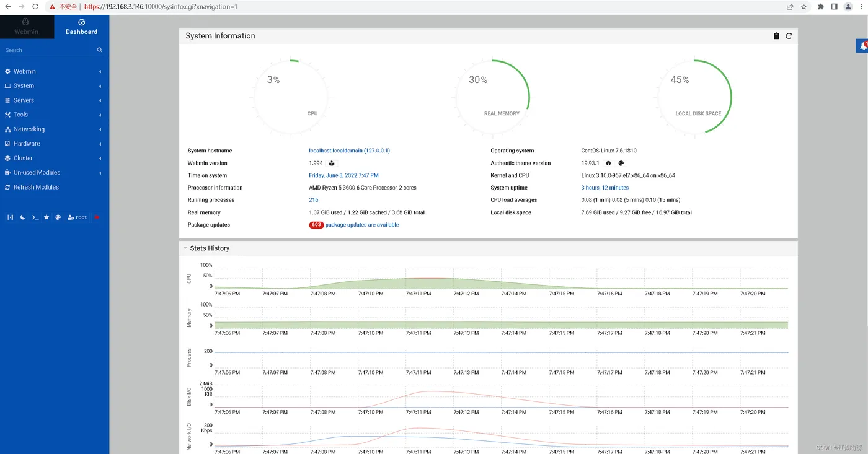Viewport: 868px width, 454px height.
Task: Toggle night mode with the moon icon
Action: click(x=22, y=217)
